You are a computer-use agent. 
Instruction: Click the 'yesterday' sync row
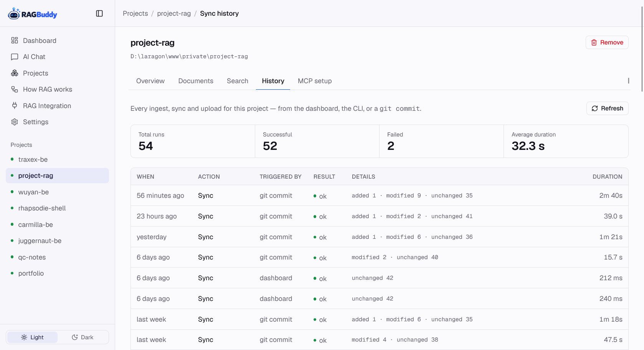tap(380, 237)
